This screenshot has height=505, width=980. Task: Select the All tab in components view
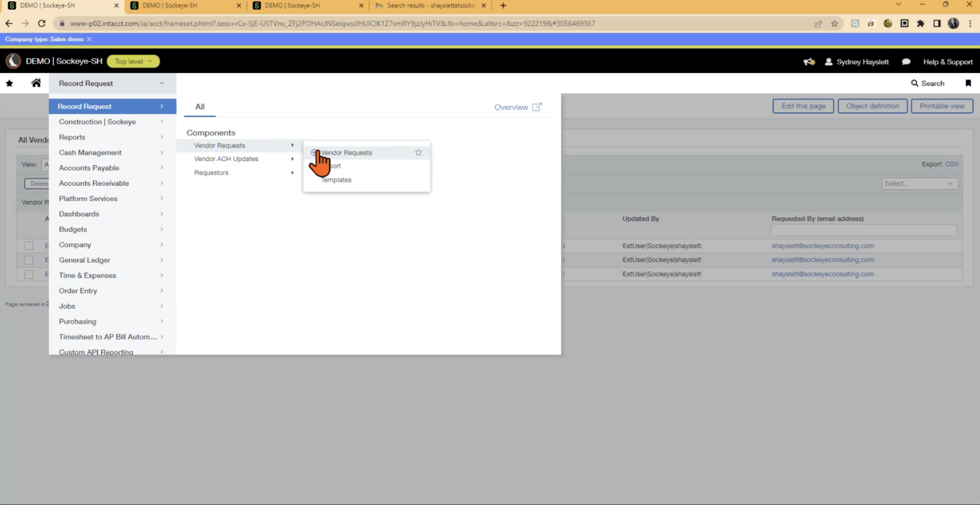point(199,106)
